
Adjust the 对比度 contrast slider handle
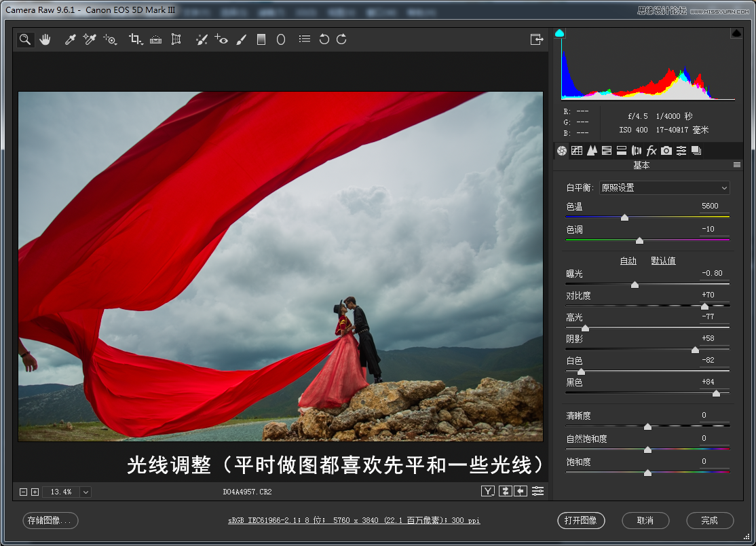pos(704,307)
